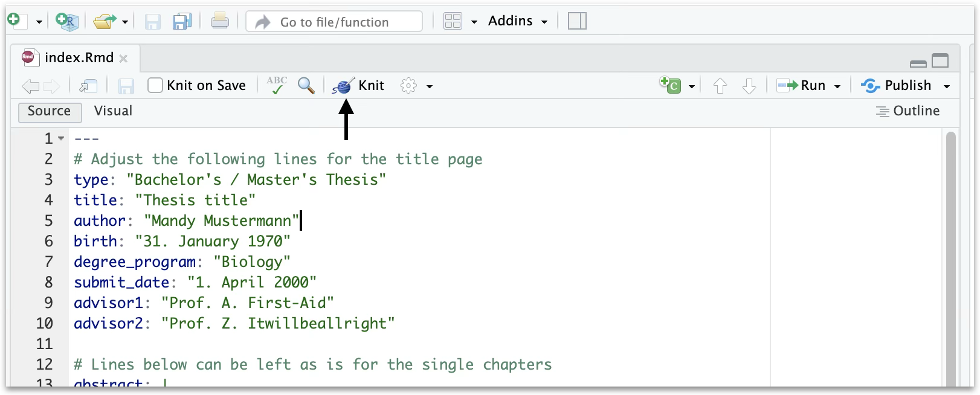Save the current Rmd document in editor toolbar
The image size is (980, 395).
126,86
